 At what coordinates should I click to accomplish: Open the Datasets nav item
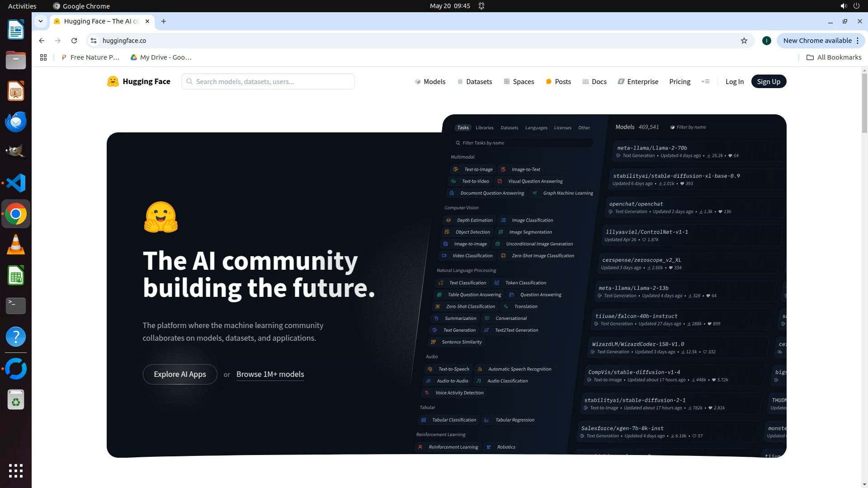pos(475,81)
